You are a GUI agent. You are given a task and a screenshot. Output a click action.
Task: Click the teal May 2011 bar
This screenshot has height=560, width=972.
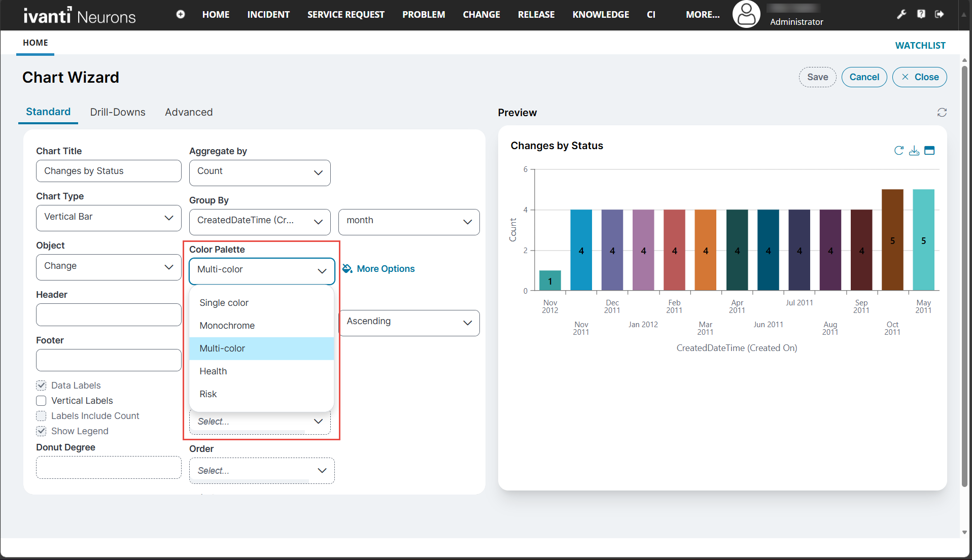tap(923, 239)
